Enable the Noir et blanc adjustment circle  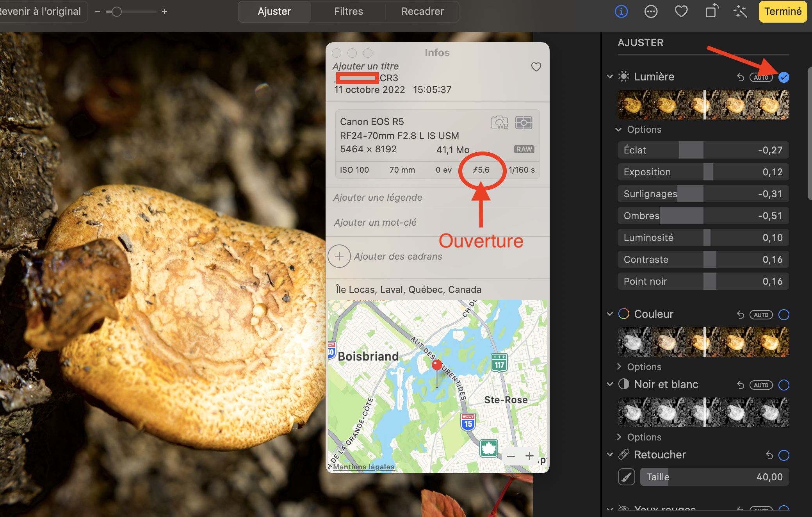click(x=784, y=385)
